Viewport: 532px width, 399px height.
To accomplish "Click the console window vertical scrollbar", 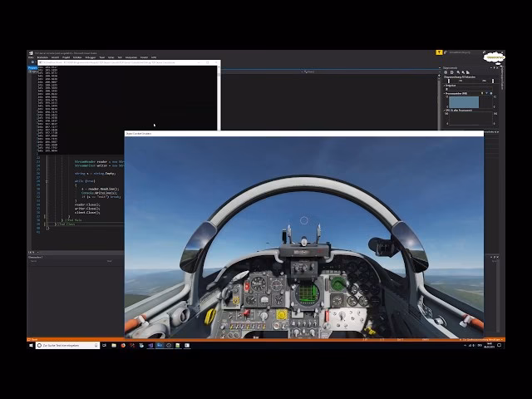I will click(219, 98).
